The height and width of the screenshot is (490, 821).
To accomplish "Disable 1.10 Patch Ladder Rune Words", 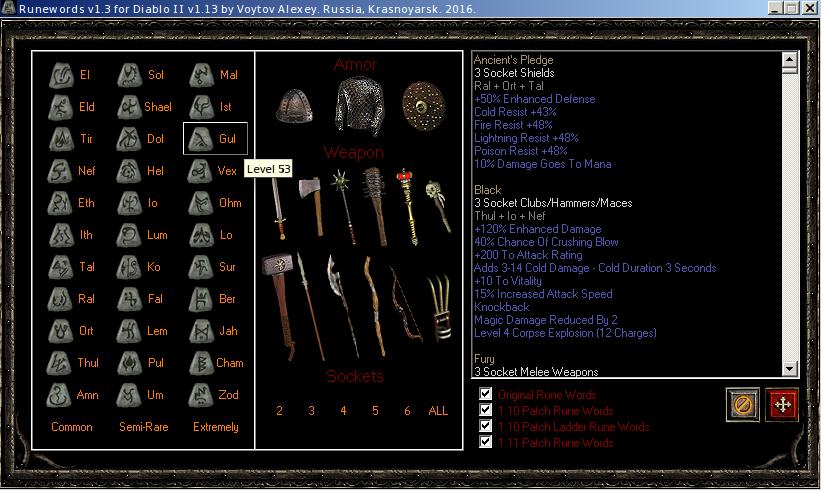I will (485, 426).
